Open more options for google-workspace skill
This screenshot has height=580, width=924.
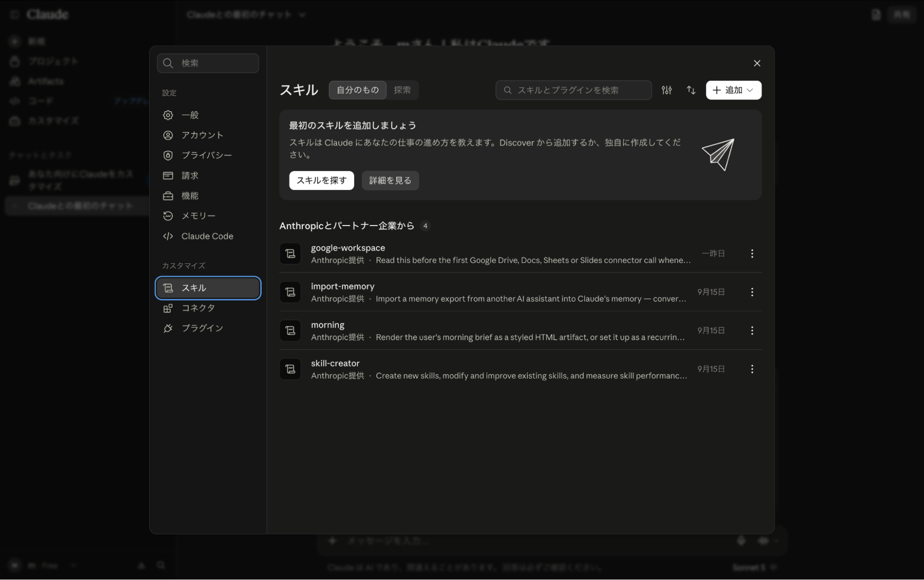pos(752,254)
